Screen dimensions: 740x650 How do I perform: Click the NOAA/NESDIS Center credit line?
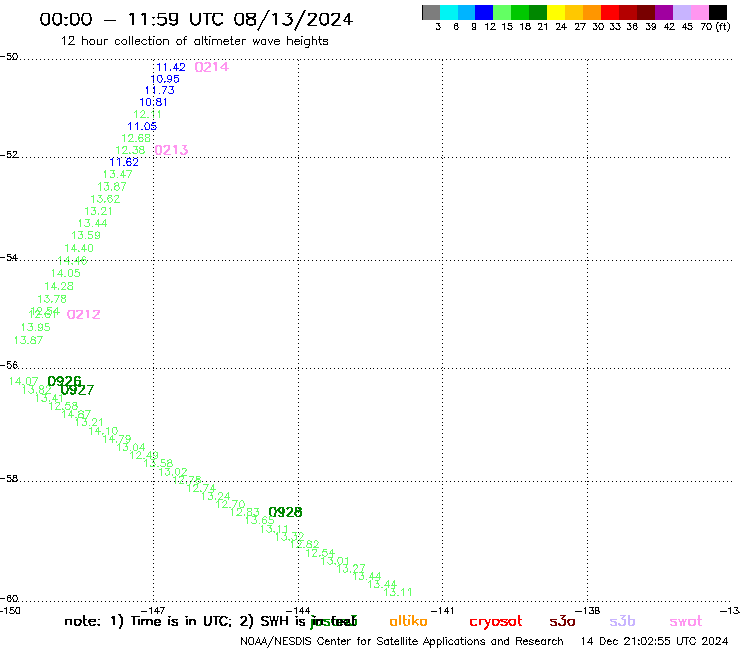[x=402, y=641]
